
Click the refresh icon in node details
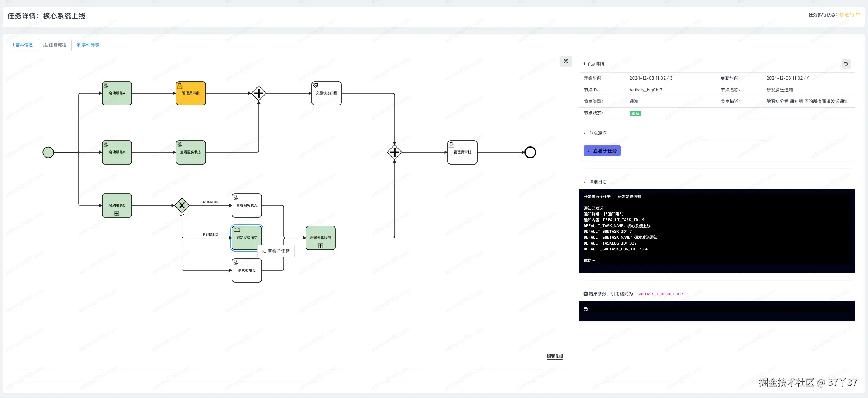[x=846, y=64]
